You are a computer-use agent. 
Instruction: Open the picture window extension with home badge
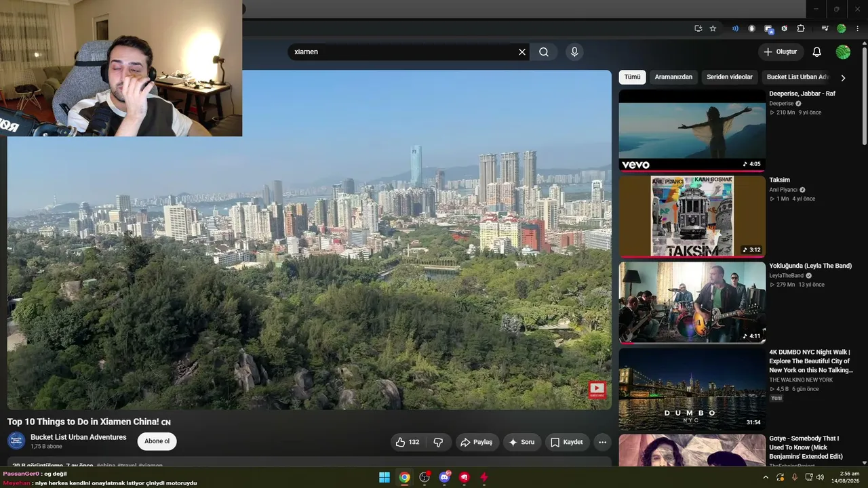coord(768,28)
